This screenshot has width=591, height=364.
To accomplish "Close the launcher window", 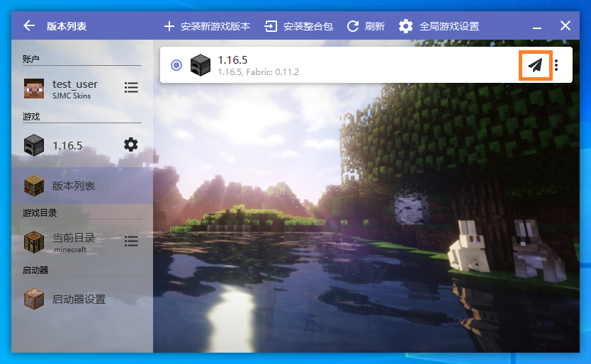I will tap(565, 26).
